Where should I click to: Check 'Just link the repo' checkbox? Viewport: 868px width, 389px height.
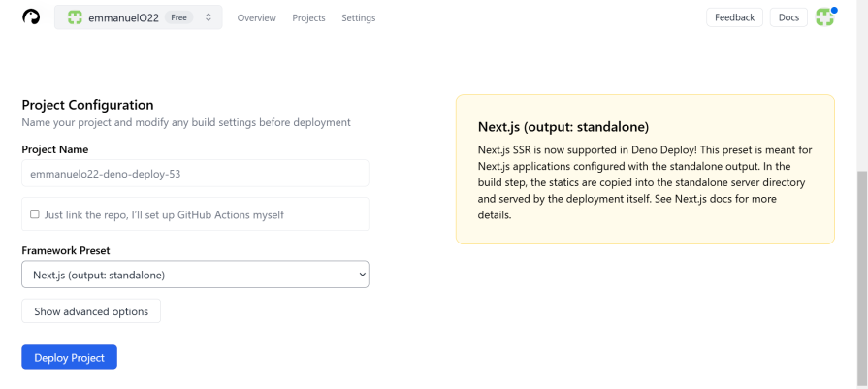34,214
